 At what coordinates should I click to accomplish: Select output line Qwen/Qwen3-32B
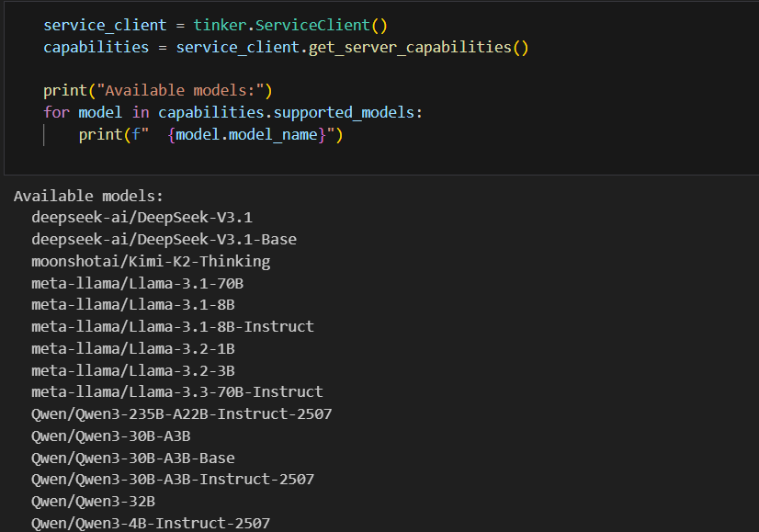[x=93, y=502]
